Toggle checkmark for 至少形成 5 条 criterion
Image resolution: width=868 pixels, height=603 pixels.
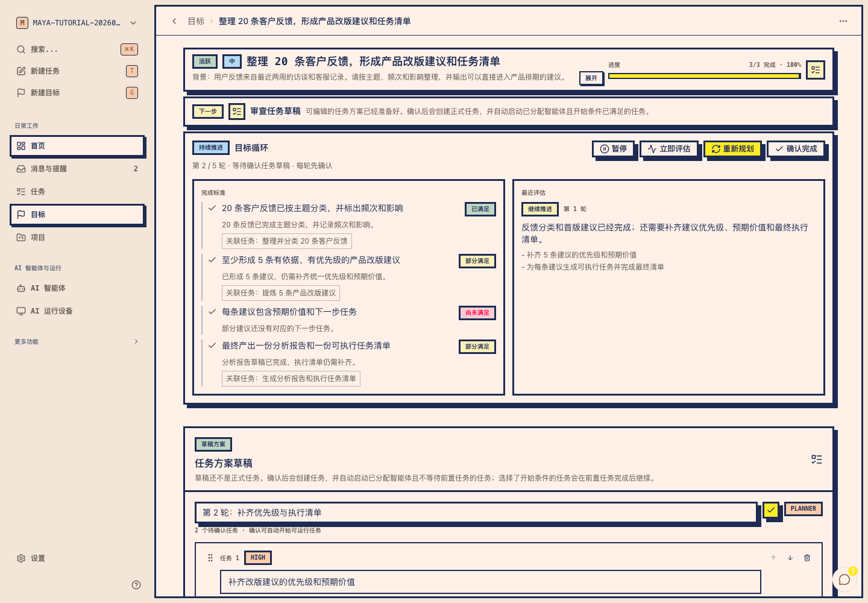(212, 260)
